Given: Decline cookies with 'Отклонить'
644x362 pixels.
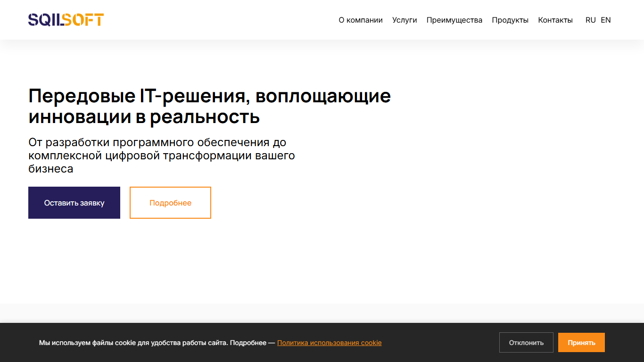Looking at the screenshot, I should click(526, 343).
